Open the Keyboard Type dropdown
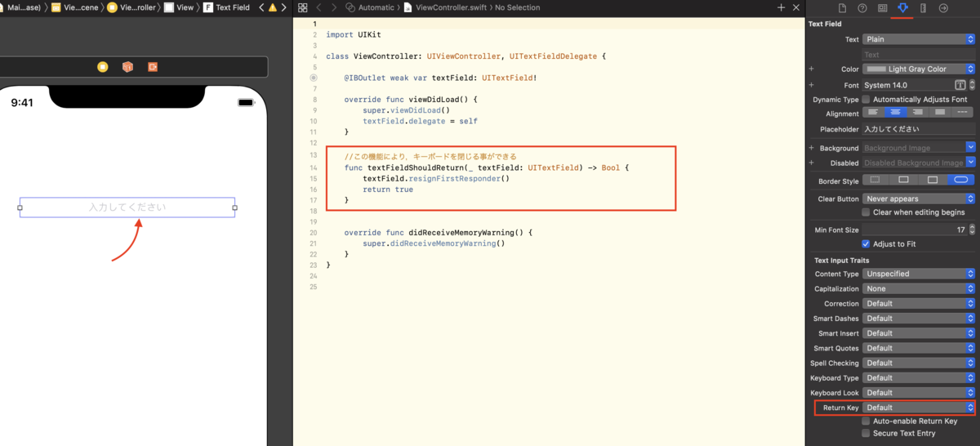This screenshot has width=980, height=446. (x=919, y=378)
